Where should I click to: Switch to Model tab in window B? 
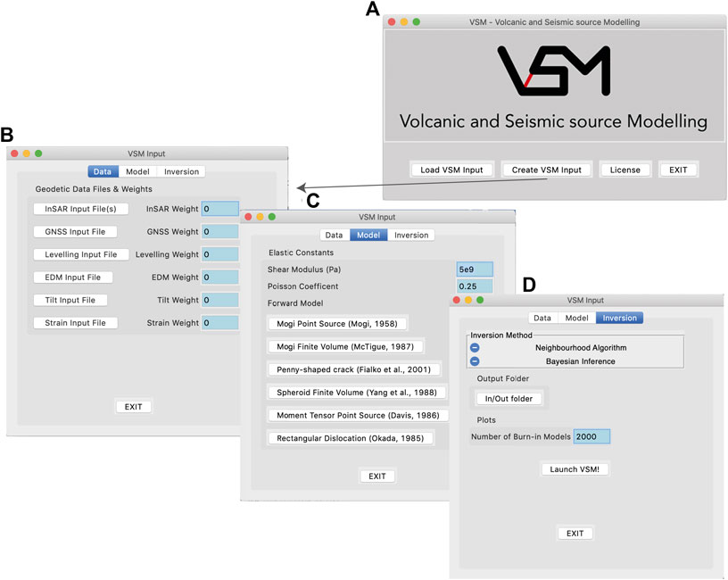pyautogui.click(x=137, y=172)
